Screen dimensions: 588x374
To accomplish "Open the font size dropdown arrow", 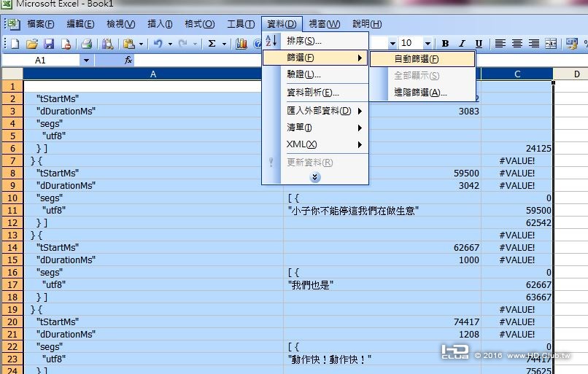I will [428, 44].
